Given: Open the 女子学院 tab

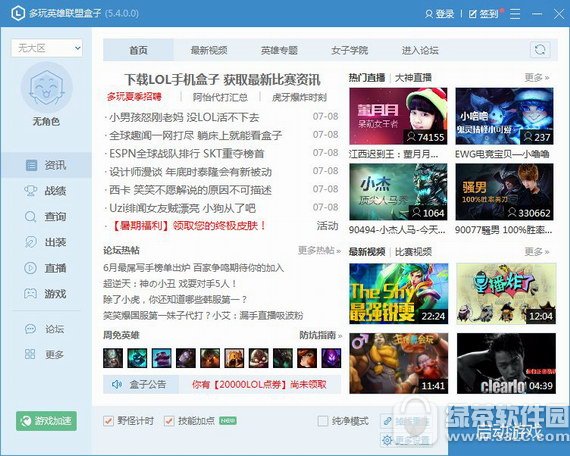Looking at the screenshot, I should (350, 50).
